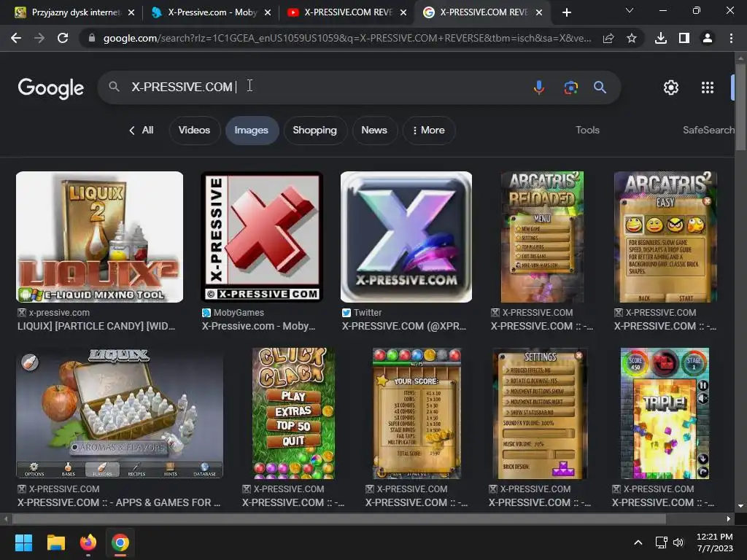This screenshot has width=747, height=560.
Task: Click the horizontal scrollbar thumb
Action: [x=339, y=518]
